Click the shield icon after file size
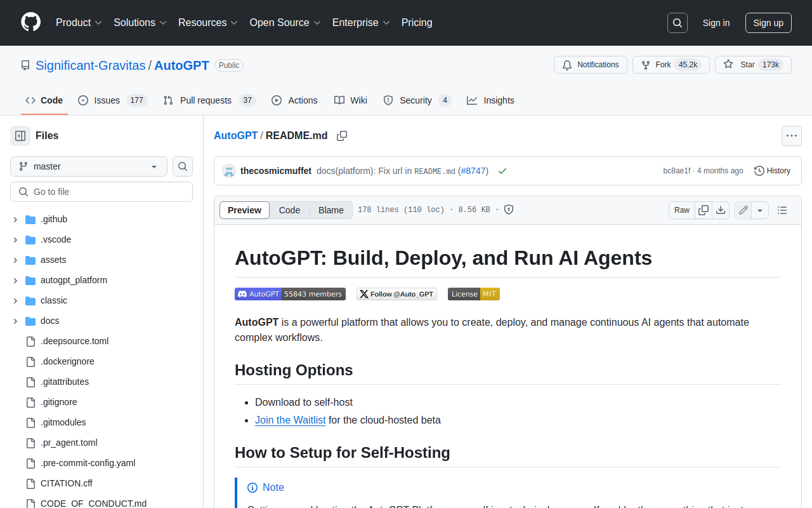Screen dimensions: 812x508 pyautogui.click(x=509, y=210)
